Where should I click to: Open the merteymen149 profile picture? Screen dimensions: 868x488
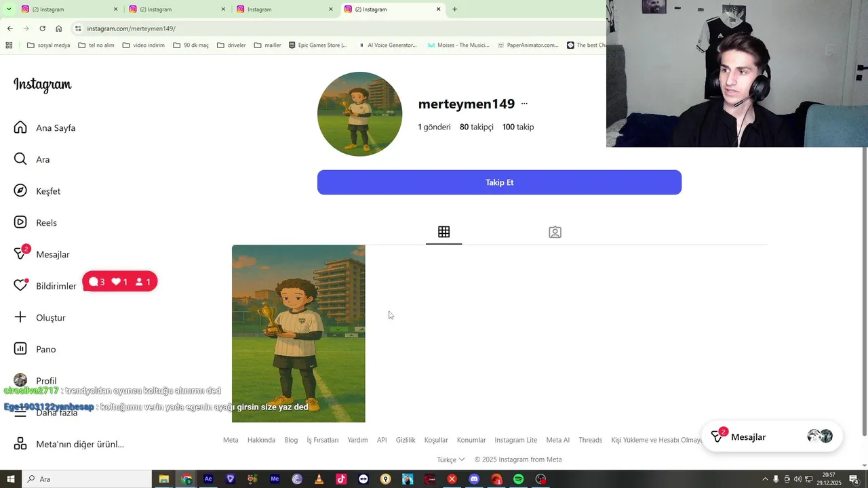(x=359, y=114)
